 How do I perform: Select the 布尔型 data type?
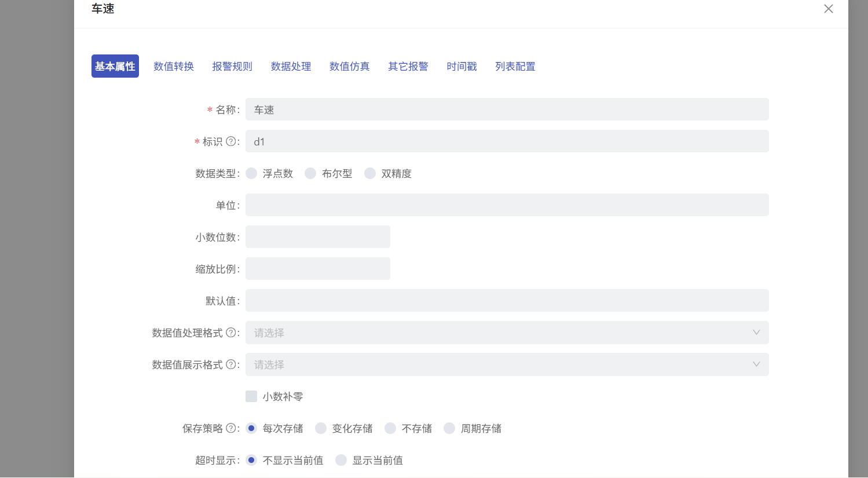(310, 173)
